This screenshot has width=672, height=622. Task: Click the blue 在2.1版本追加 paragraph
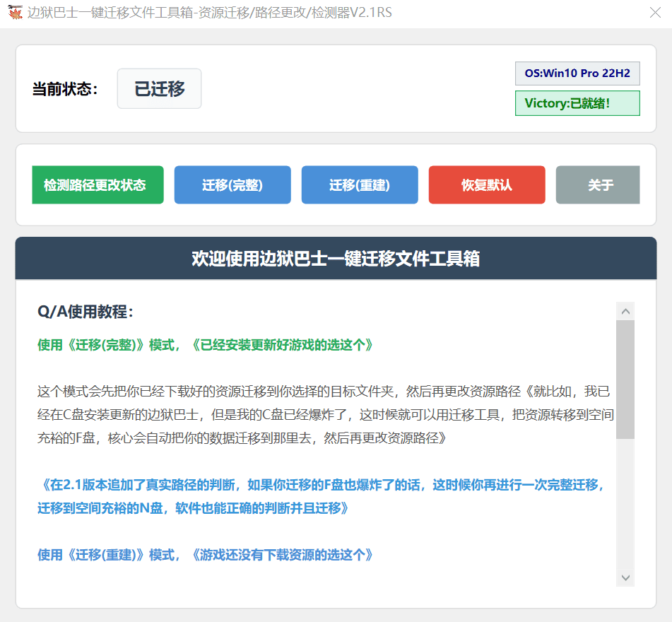point(322,496)
